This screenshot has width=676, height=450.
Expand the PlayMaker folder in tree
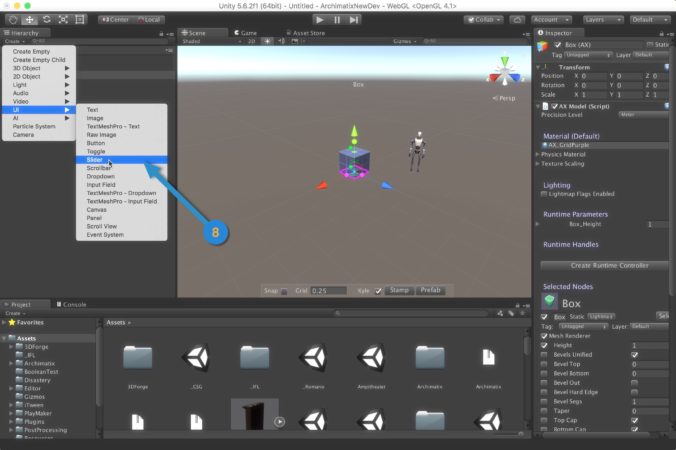11,413
